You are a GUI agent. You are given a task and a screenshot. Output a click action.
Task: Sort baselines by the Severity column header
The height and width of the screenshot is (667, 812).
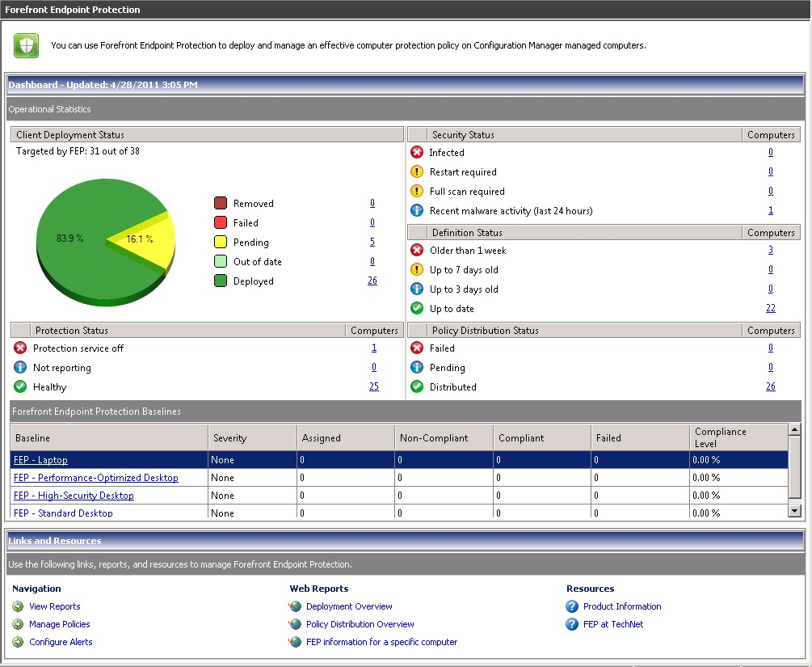point(252,438)
